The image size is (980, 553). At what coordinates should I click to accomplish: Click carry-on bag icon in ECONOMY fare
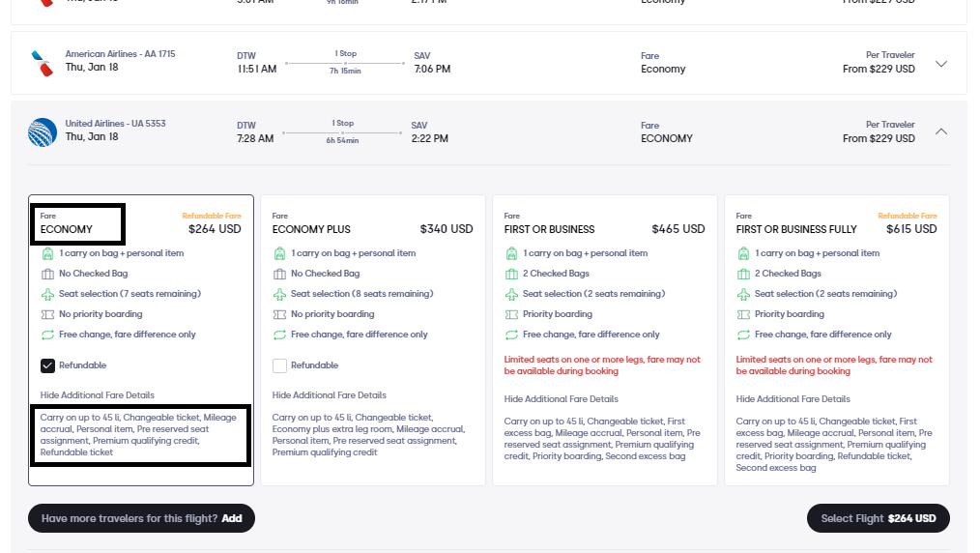(47, 253)
